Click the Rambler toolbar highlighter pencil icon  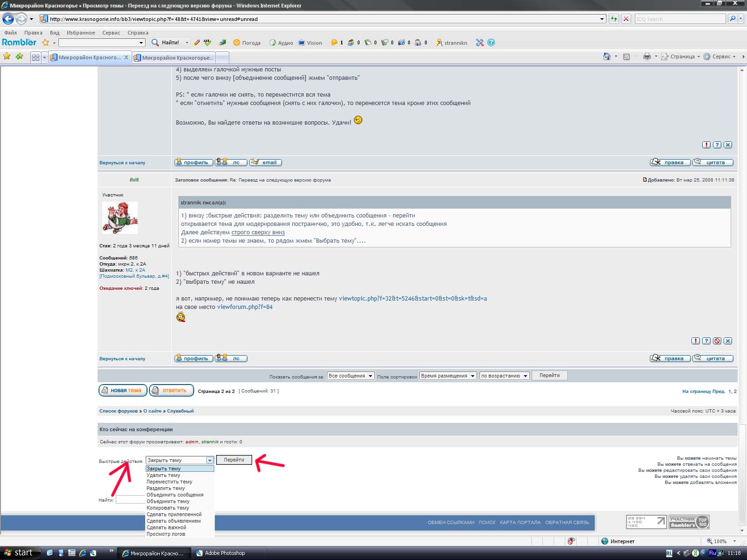(197, 42)
